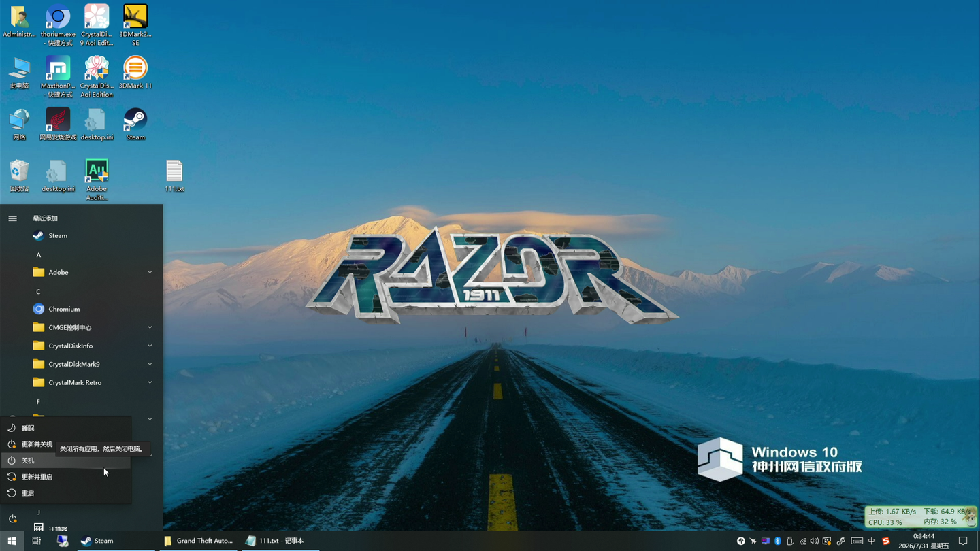Switch to the 111.txt Notepad taskbar window
The width and height of the screenshot is (980, 551).
tap(281, 541)
